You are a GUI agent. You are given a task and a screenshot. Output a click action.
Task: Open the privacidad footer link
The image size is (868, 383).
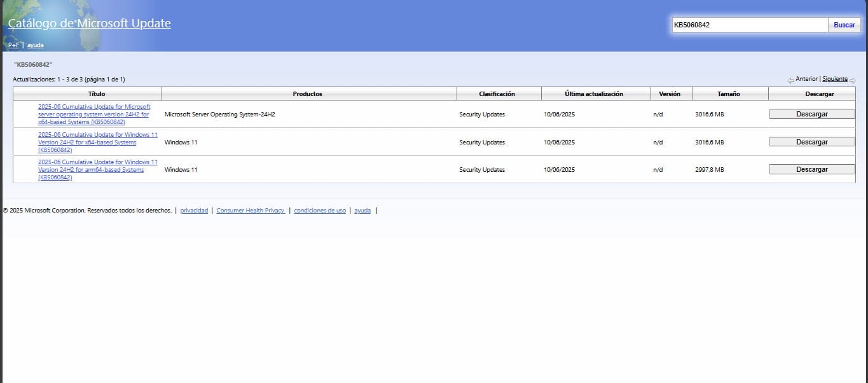194,211
